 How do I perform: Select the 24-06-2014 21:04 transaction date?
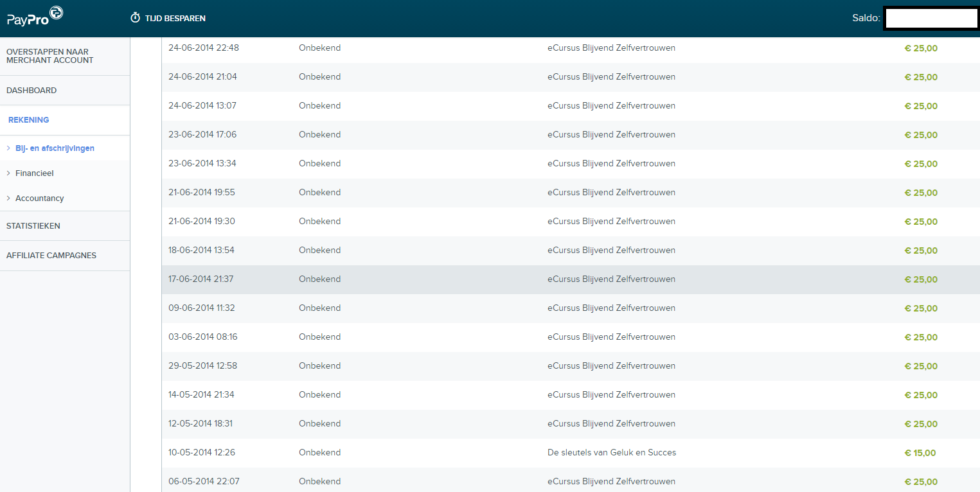point(202,77)
